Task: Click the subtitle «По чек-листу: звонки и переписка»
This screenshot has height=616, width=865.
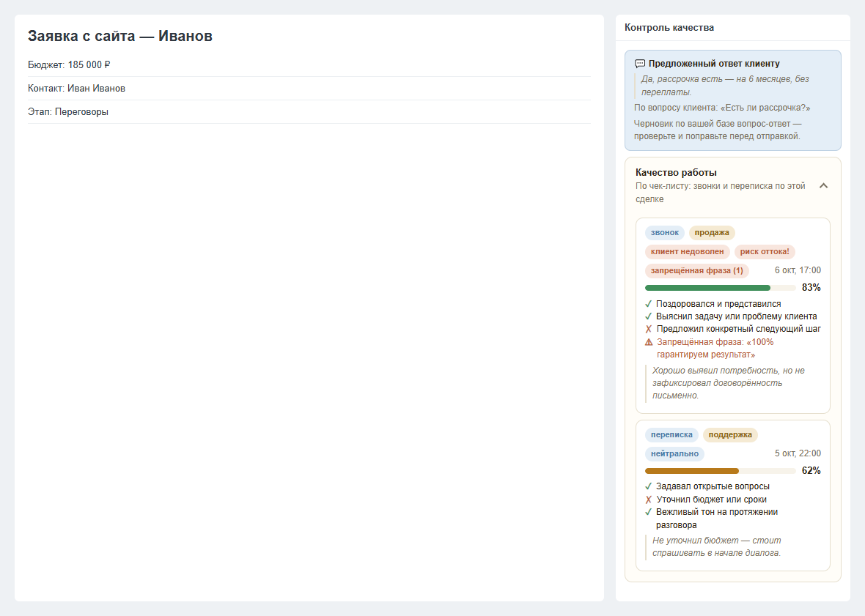Action: coord(721,193)
